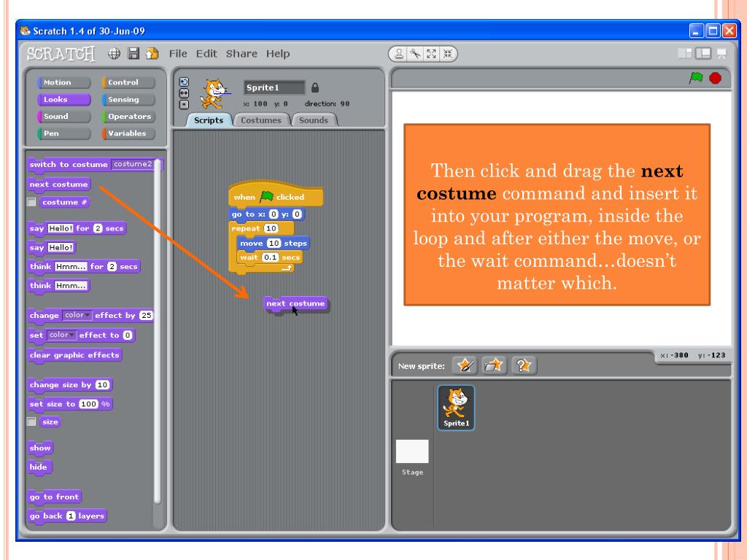This screenshot has width=747, height=560.
Task: Toggle the sprite lock padlock icon
Action: (315, 87)
